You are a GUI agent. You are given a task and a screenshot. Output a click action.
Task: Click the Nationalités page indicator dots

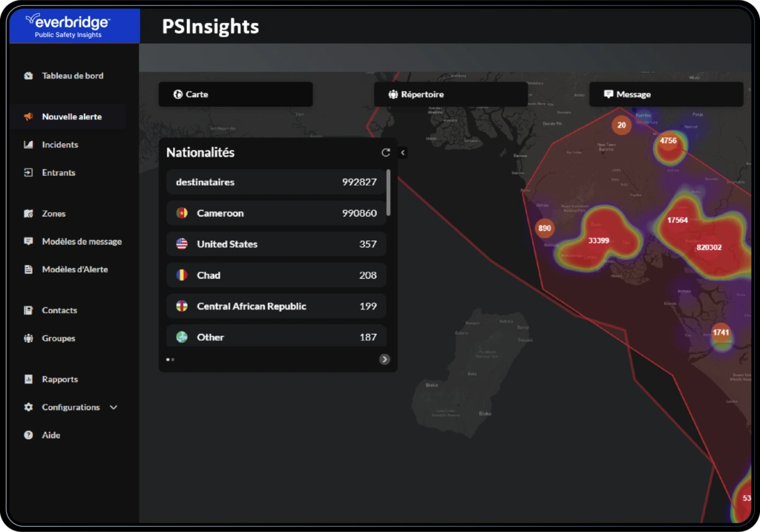[x=170, y=360]
